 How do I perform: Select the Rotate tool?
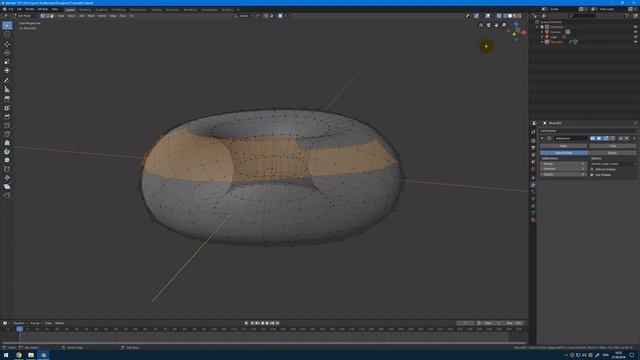[x=7, y=53]
